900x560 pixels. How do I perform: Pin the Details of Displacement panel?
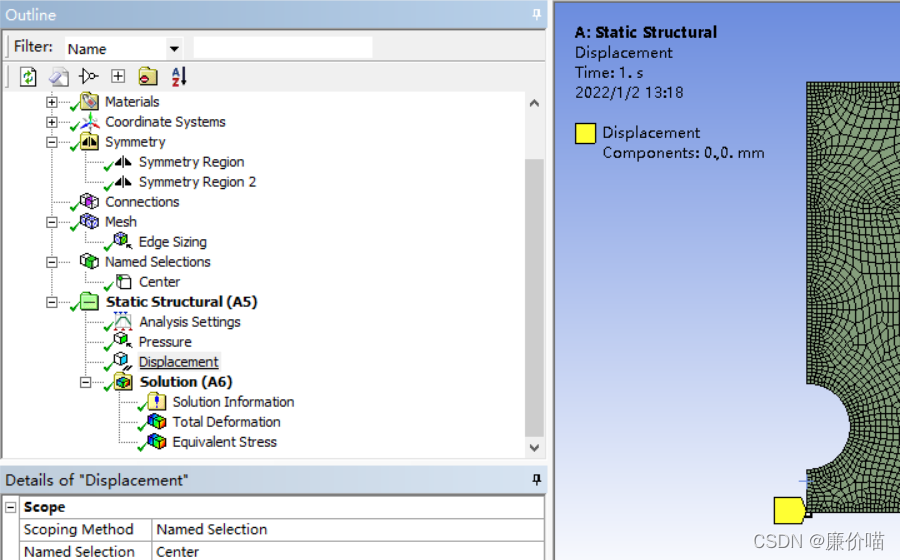click(537, 480)
